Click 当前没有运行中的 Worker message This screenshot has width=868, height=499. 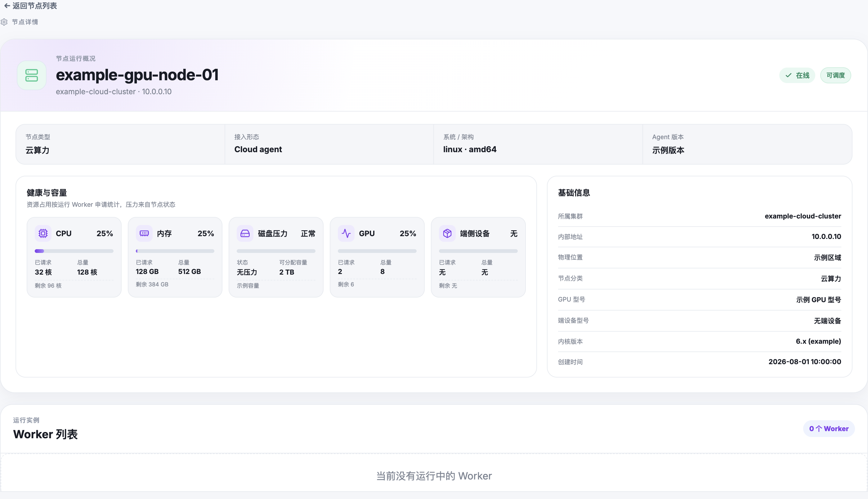(x=434, y=476)
